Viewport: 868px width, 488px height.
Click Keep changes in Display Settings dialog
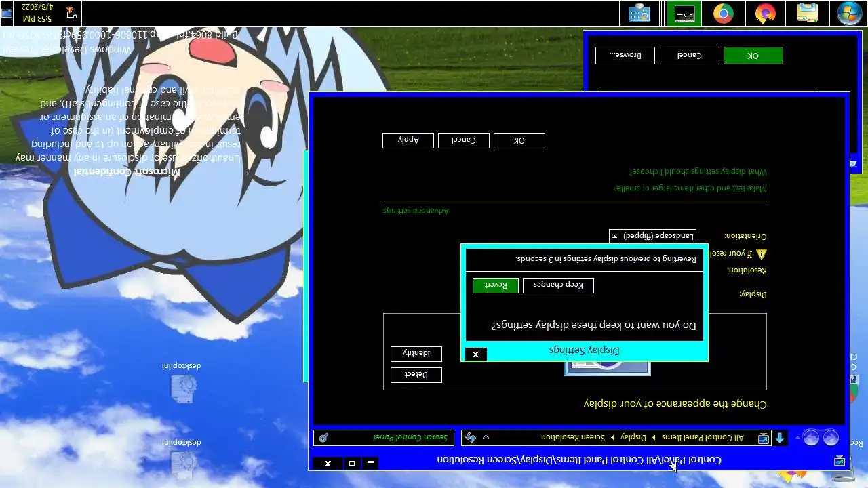tap(558, 285)
